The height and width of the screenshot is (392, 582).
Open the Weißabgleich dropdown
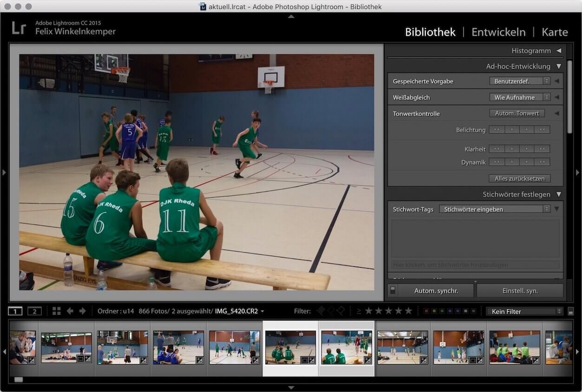pos(519,97)
